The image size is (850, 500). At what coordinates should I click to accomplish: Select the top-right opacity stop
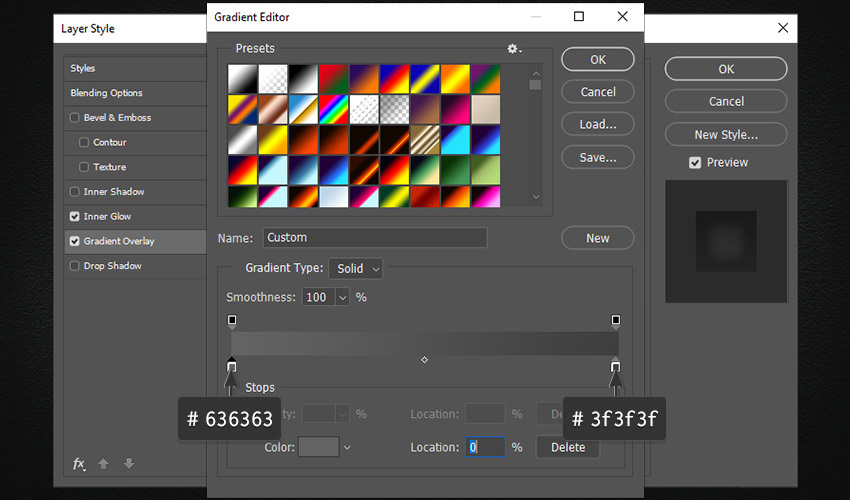pos(615,321)
